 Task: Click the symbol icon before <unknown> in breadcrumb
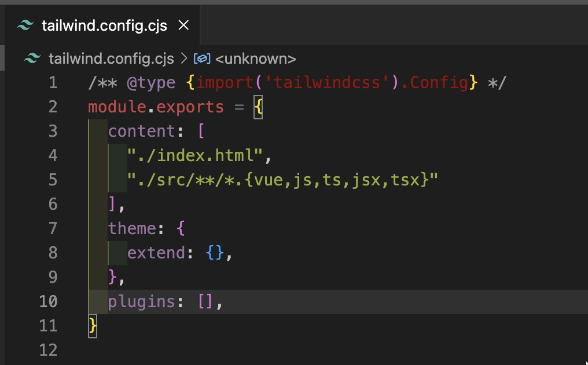pos(201,59)
